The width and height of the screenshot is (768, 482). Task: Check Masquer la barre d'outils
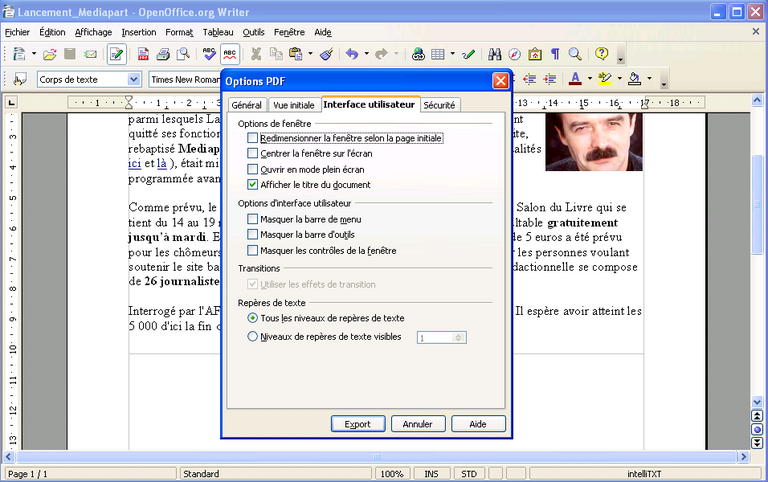click(252, 235)
